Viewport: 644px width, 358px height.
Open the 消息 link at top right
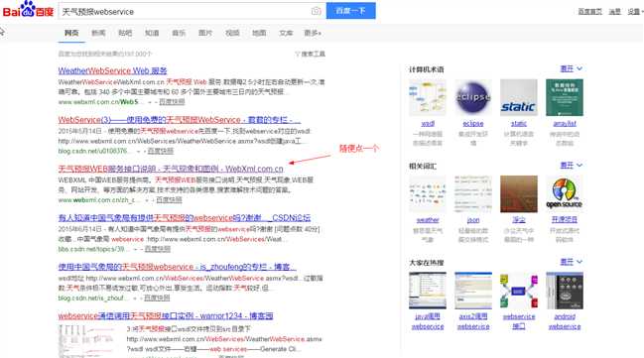(x=614, y=12)
